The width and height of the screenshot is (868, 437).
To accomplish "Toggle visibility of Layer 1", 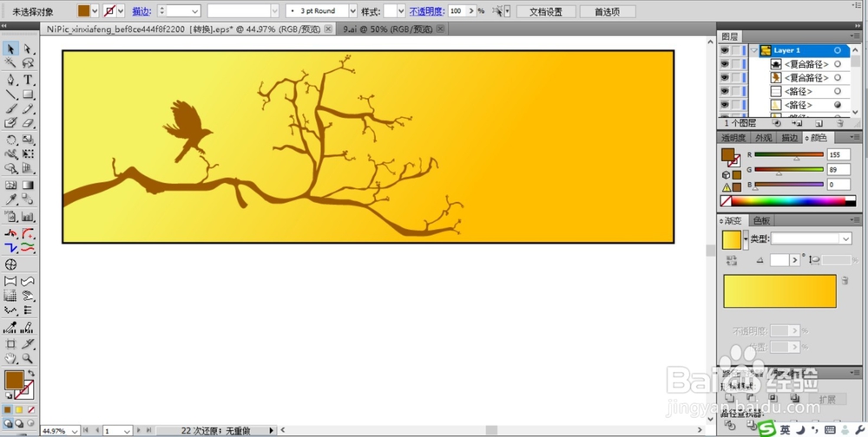I will click(x=725, y=50).
